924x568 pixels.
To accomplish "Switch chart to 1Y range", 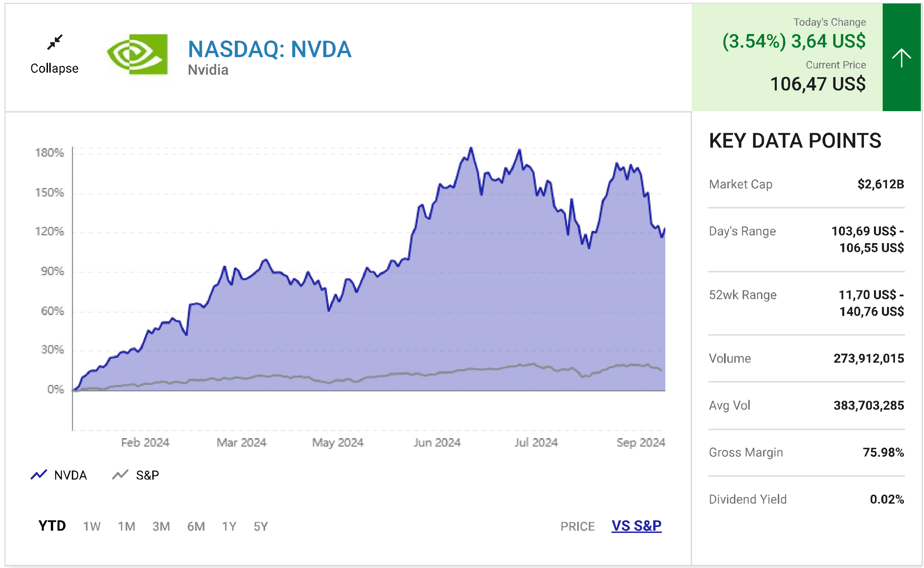I will point(229,526).
